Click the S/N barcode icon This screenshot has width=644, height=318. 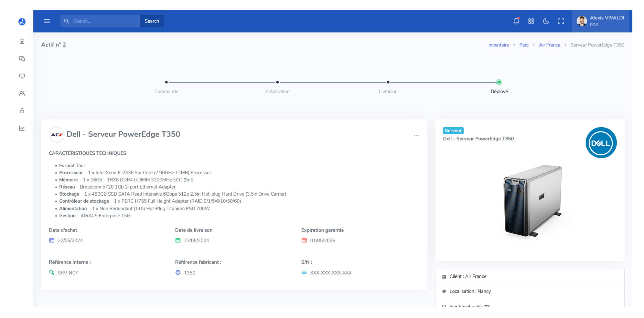(304, 272)
